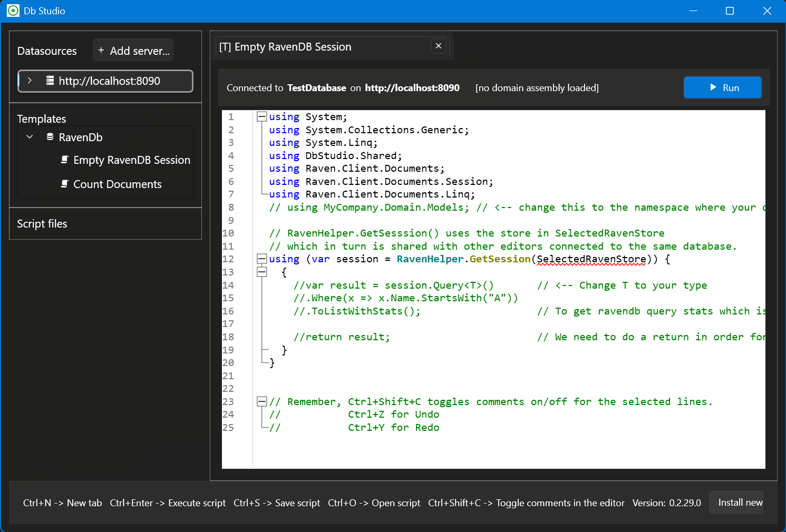Click into the code editor on line 21
Screen dimensions: 786x532
tap(422, 376)
